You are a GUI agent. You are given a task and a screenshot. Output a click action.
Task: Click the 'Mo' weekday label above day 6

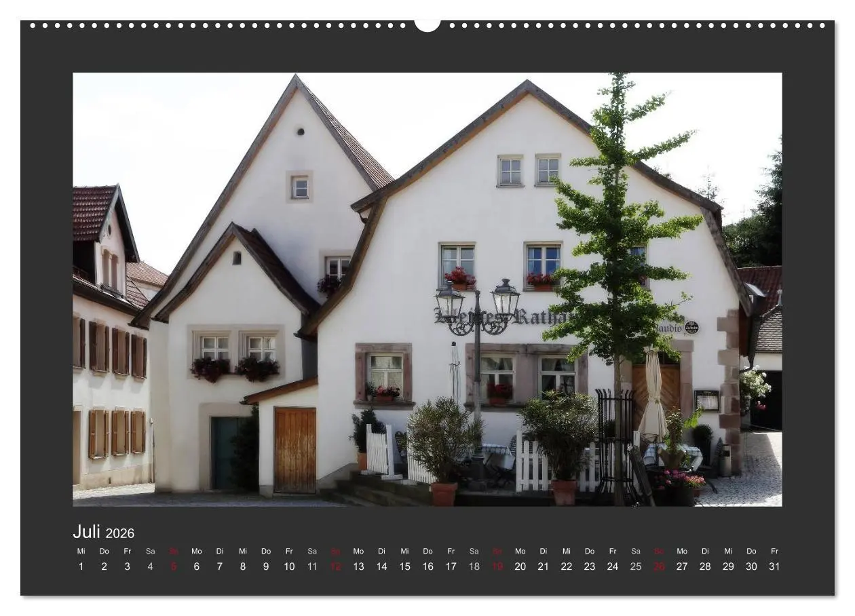click(197, 551)
